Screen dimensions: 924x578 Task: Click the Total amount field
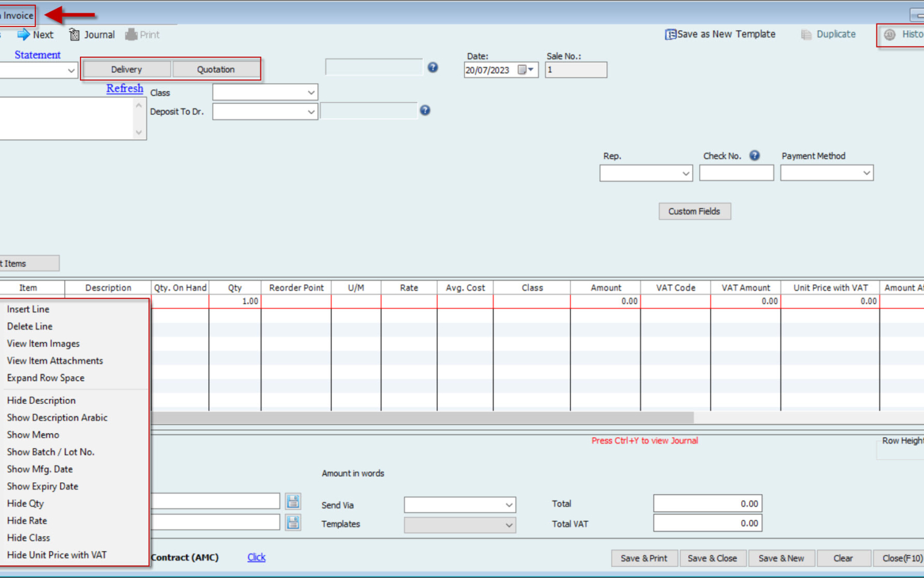point(707,504)
